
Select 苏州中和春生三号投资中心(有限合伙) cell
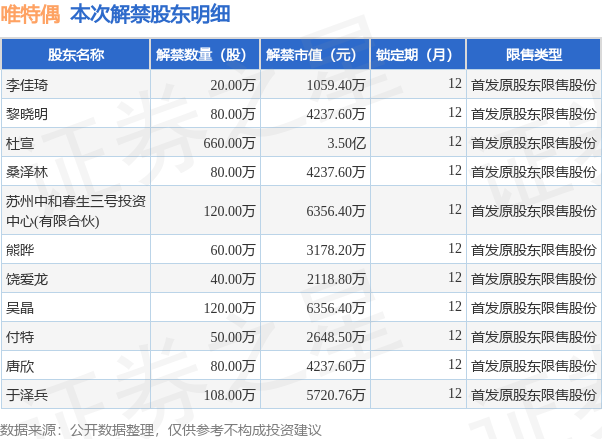pos(76,210)
